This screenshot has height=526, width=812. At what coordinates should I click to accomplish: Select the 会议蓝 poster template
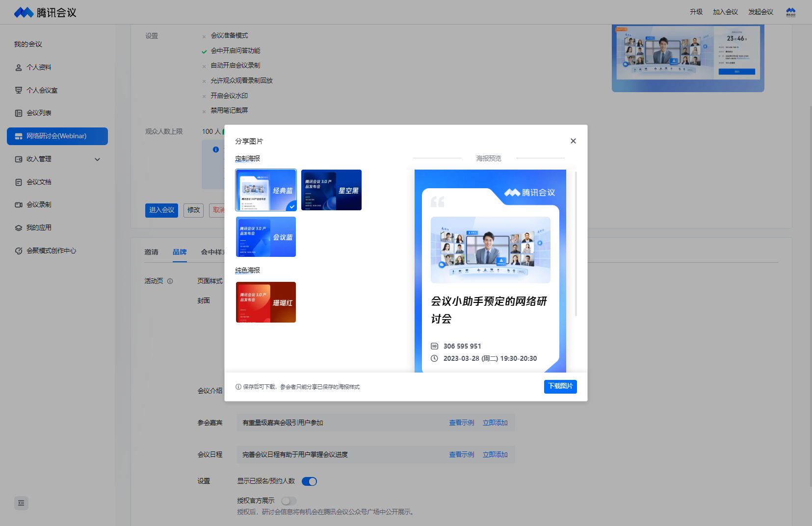pos(266,237)
